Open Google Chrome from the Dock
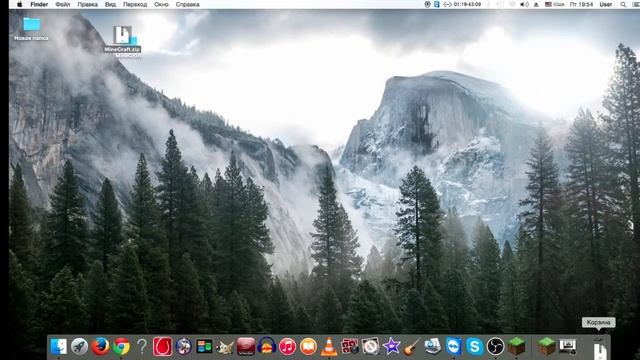The width and height of the screenshot is (640, 360). 121,347
